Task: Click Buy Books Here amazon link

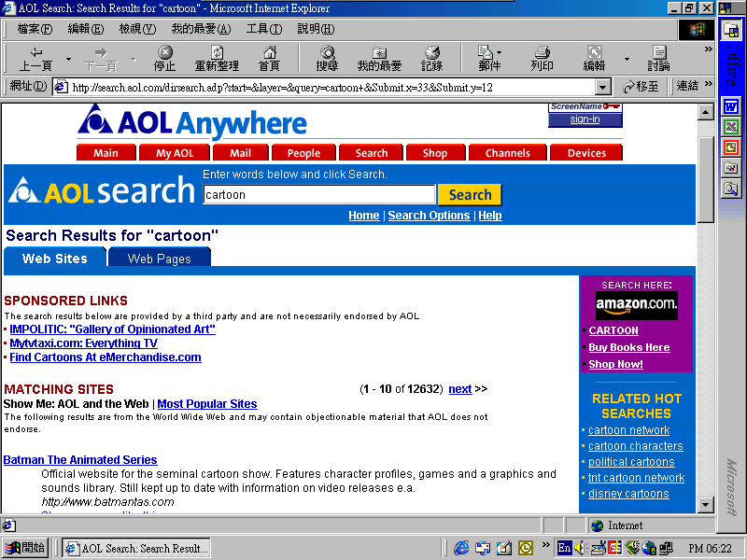Action: pos(628,347)
